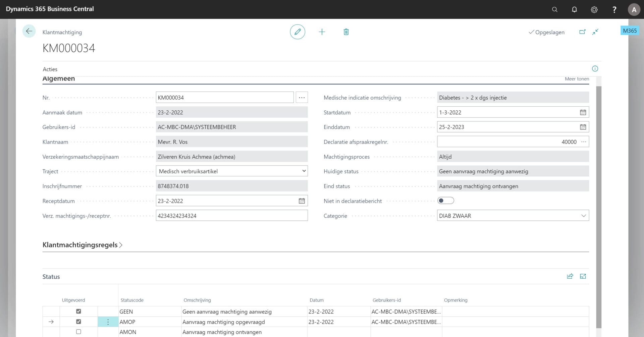Toggle Uitgevoerd checkbox for GEEN row
This screenshot has height=337, width=644.
pos(78,311)
